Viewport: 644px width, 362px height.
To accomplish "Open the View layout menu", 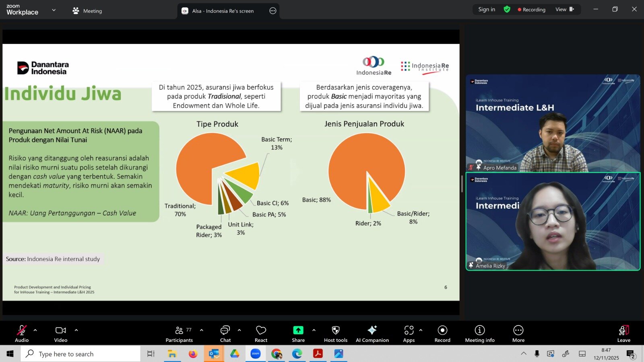I will point(564,9).
